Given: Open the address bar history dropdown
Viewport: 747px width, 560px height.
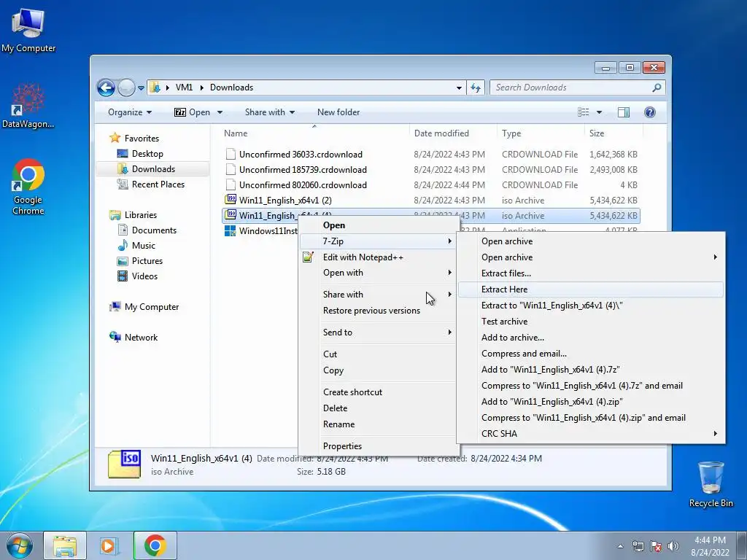Looking at the screenshot, I should point(459,87).
